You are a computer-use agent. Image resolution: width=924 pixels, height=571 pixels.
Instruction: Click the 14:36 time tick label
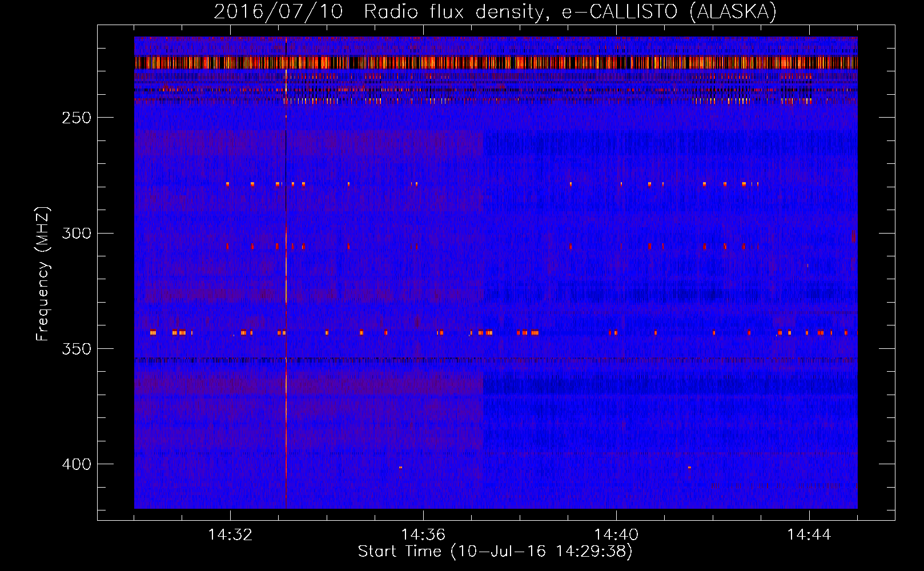pos(423,535)
